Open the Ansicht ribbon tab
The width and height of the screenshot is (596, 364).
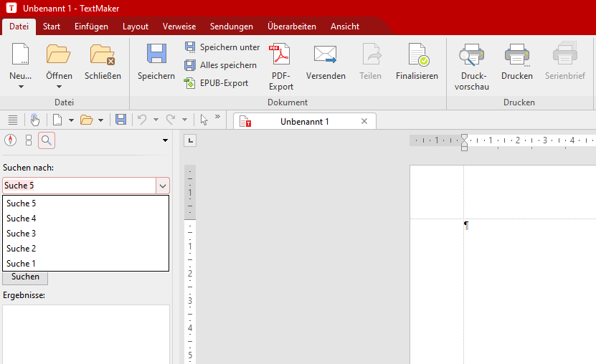(x=345, y=27)
